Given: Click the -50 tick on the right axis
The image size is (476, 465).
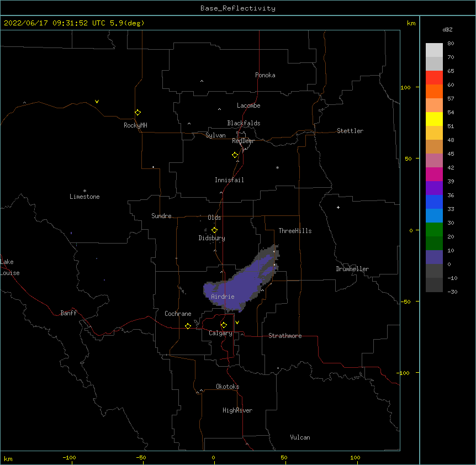Looking at the screenshot, I should pos(405,302).
